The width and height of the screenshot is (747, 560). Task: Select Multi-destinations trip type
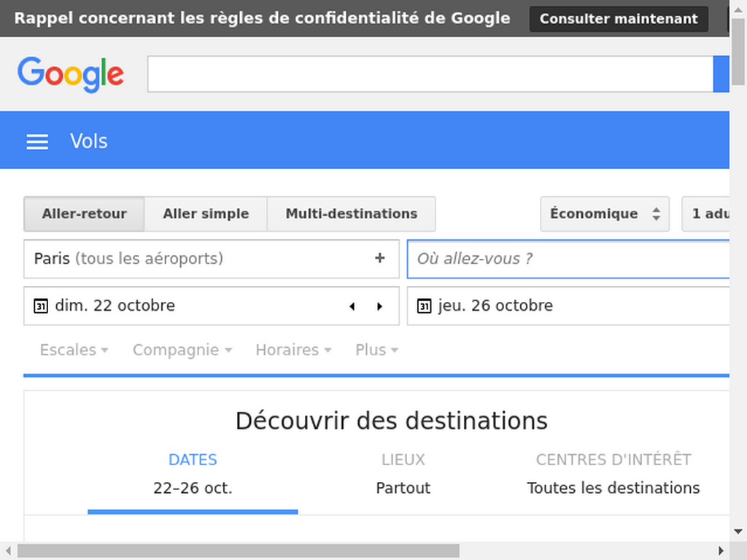(352, 214)
